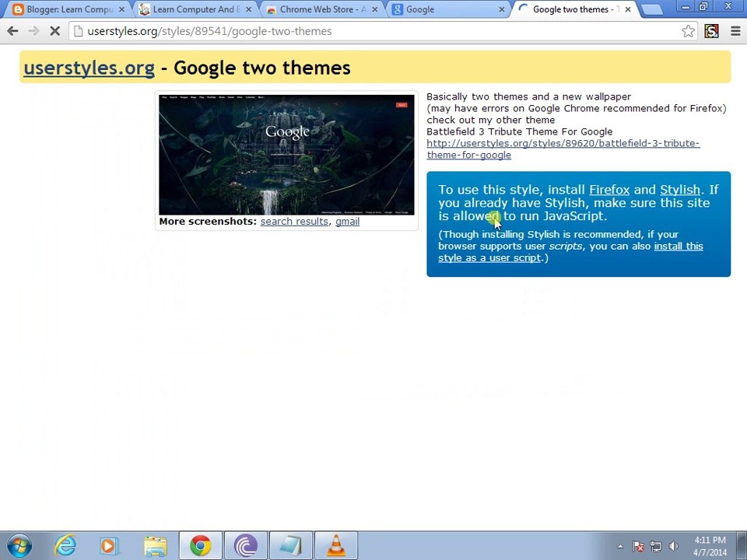747x560 pixels.
Task: Click the 'More screenshots:' label
Action: [208, 222]
